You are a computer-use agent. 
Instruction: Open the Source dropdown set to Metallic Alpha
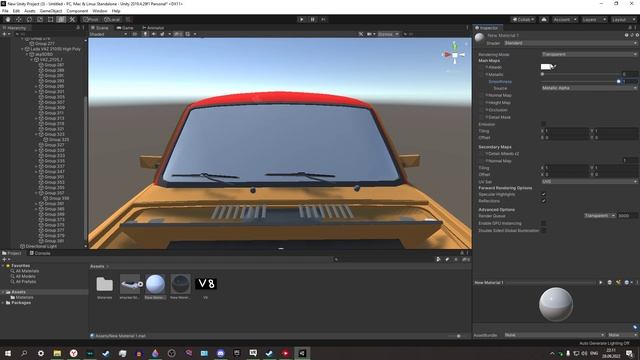[589, 88]
